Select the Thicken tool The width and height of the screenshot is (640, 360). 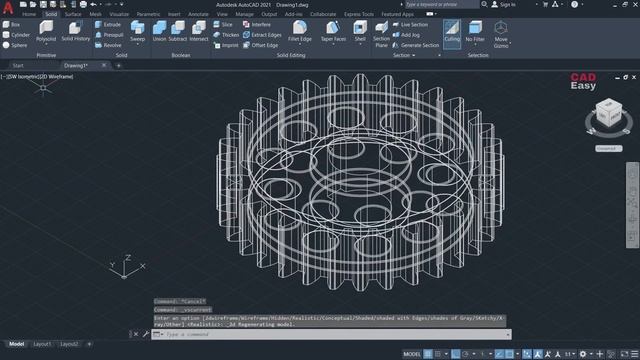[226, 35]
